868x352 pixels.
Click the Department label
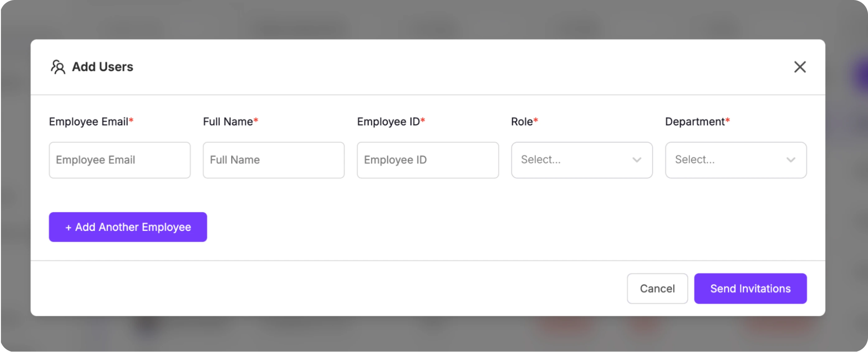pyautogui.click(x=697, y=121)
